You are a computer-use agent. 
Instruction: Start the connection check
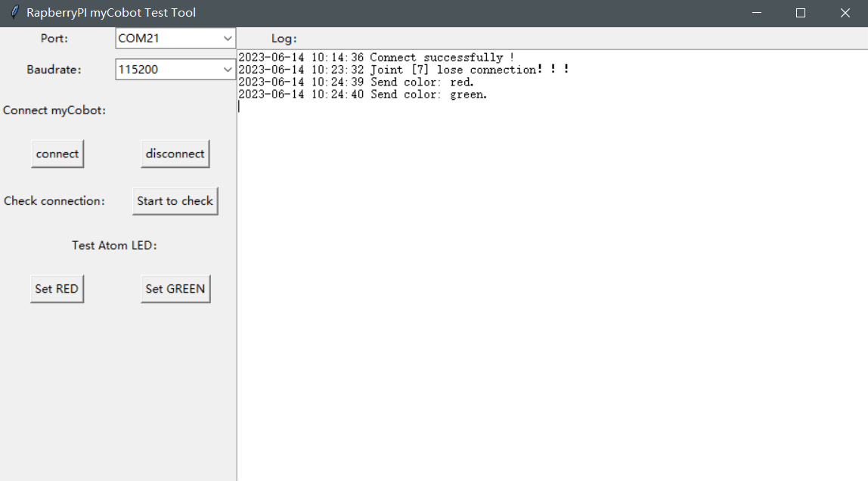pos(175,201)
